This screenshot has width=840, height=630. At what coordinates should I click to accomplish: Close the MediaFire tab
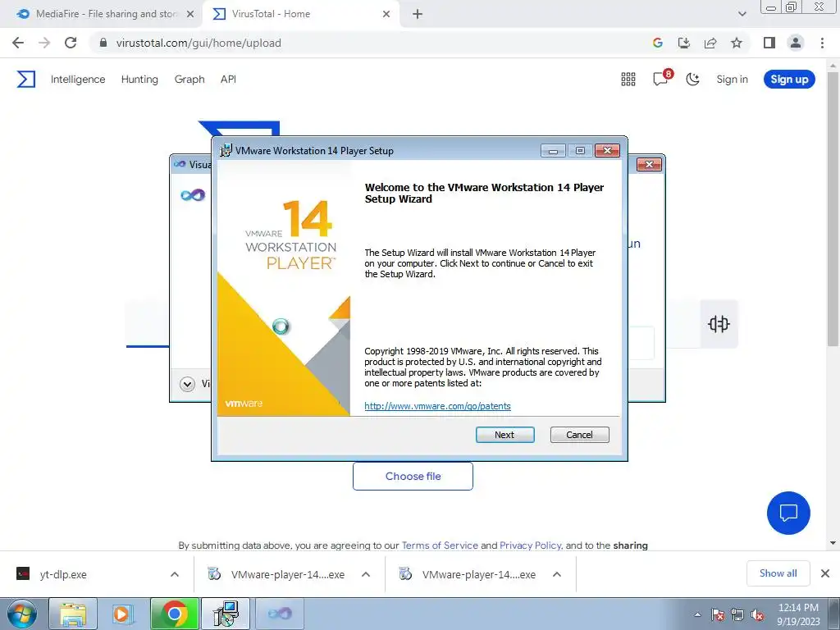190,14
